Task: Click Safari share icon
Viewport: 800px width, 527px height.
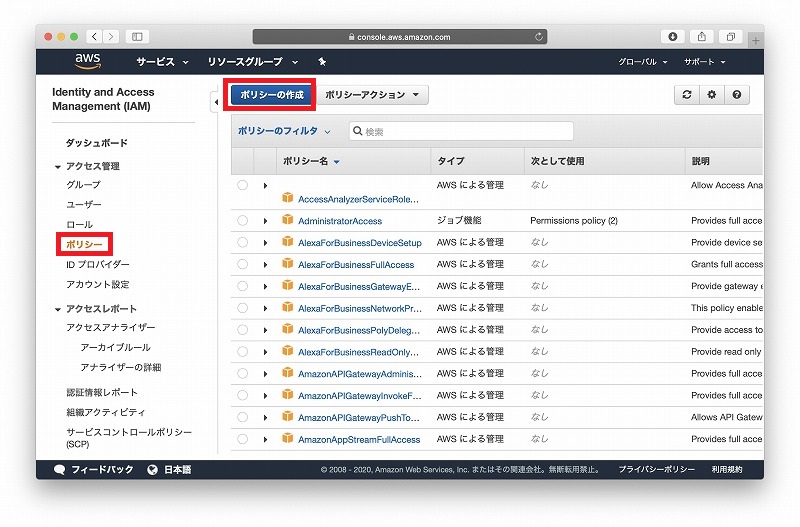Action: (702, 36)
